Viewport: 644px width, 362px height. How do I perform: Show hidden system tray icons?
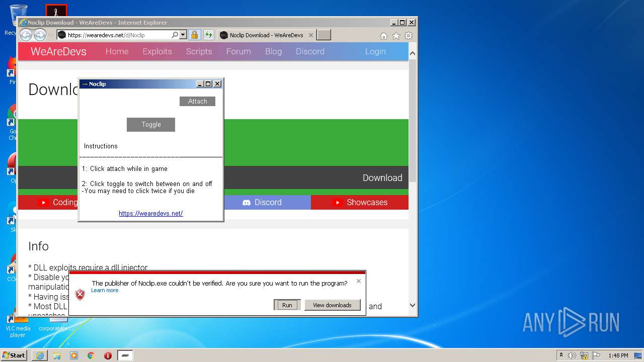coord(561,355)
